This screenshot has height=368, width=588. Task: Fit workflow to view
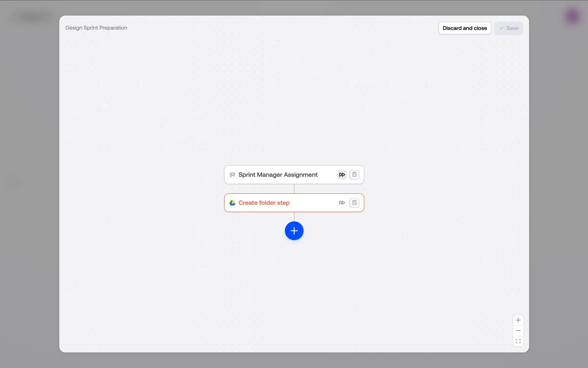tap(518, 341)
